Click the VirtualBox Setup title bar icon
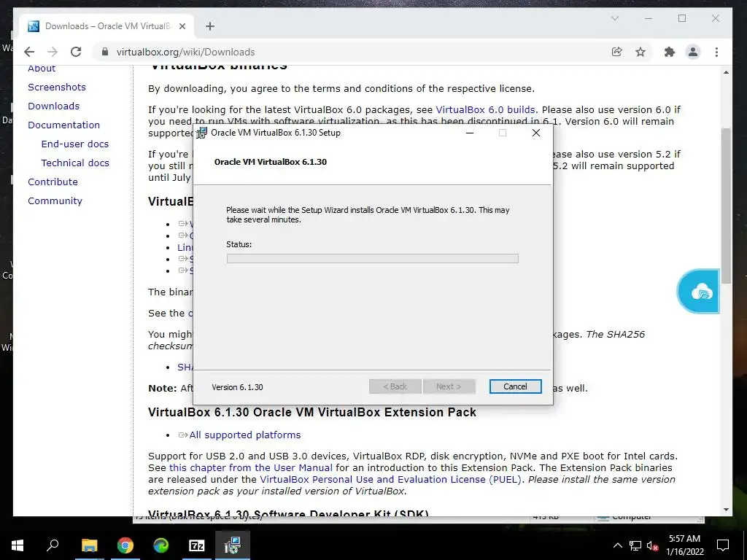 [201, 133]
